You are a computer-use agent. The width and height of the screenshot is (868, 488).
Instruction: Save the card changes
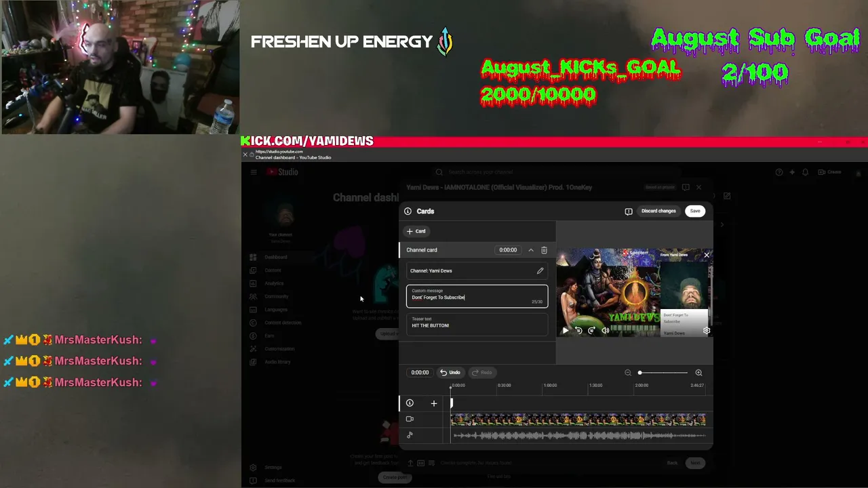[695, 211]
